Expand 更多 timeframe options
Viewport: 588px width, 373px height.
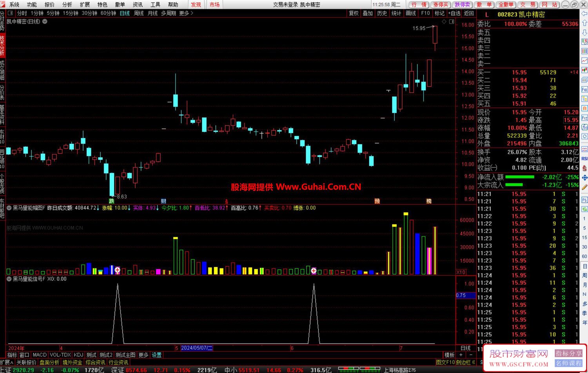[186, 13]
